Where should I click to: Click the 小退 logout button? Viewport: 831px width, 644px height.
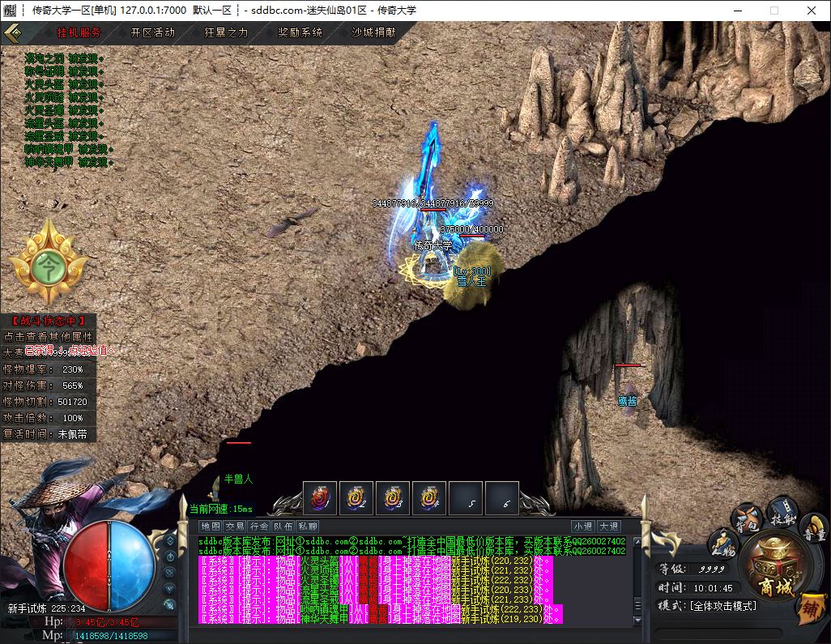[x=583, y=527]
